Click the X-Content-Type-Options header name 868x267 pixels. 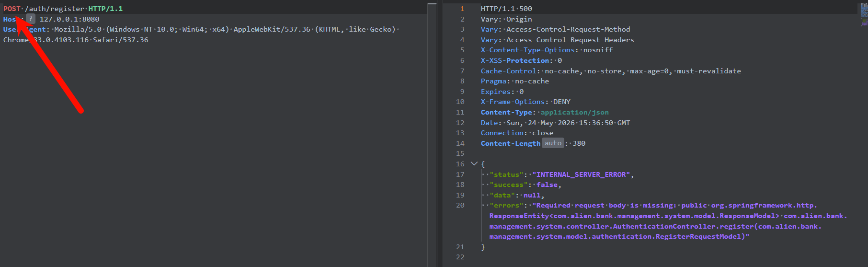tap(527, 50)
